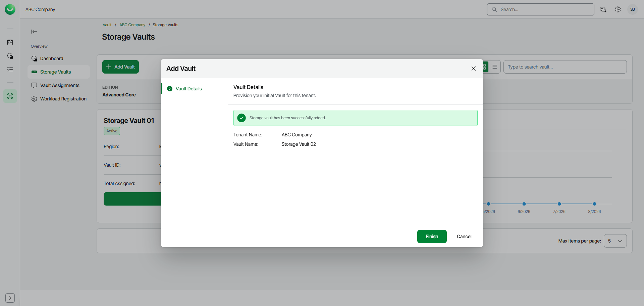The image size is (644, 306).
Task: Open the task list icon in left rail
Action: pyautogui.click(x=10, y=69)
